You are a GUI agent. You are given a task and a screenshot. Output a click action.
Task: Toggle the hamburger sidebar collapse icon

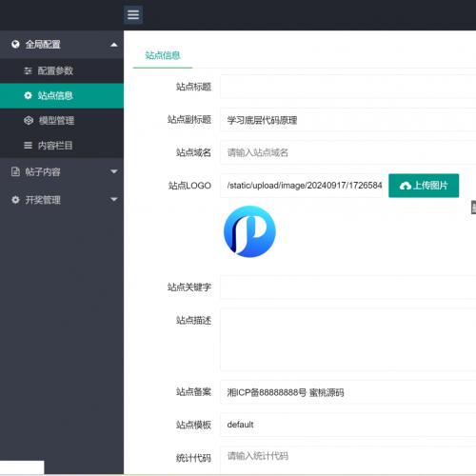point(133,14)
